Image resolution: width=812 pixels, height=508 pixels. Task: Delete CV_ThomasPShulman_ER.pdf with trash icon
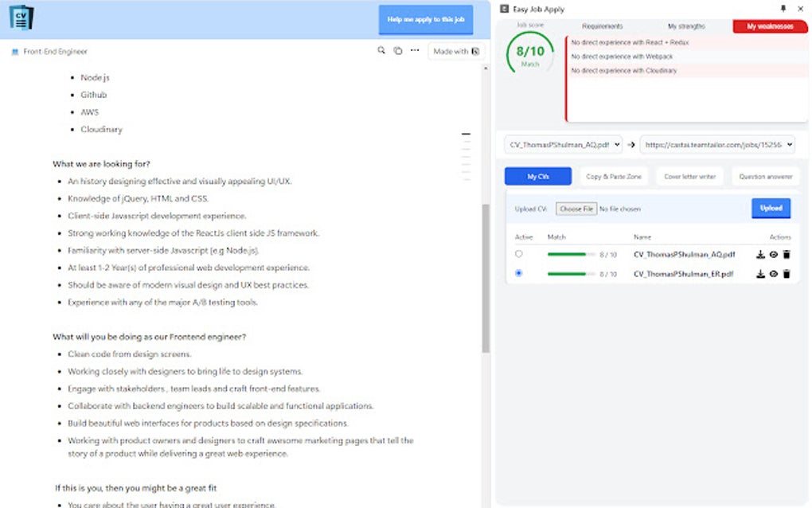tap(787, 274)
